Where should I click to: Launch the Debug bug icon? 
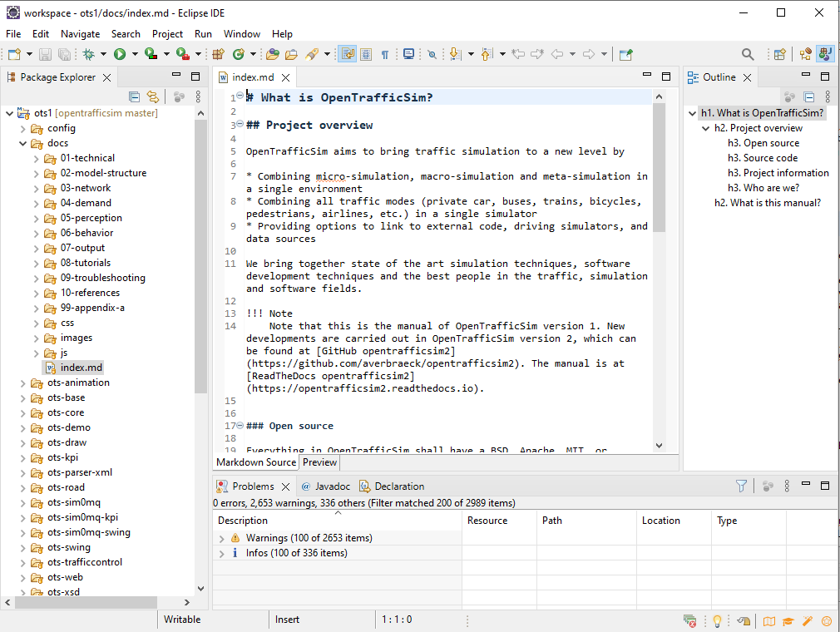tap(89, 54)
